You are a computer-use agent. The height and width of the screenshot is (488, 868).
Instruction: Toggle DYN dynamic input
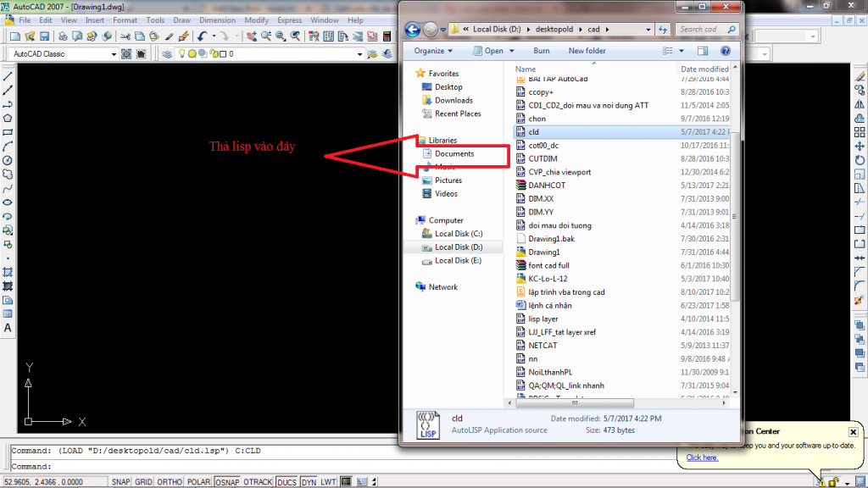coord(309,482)
